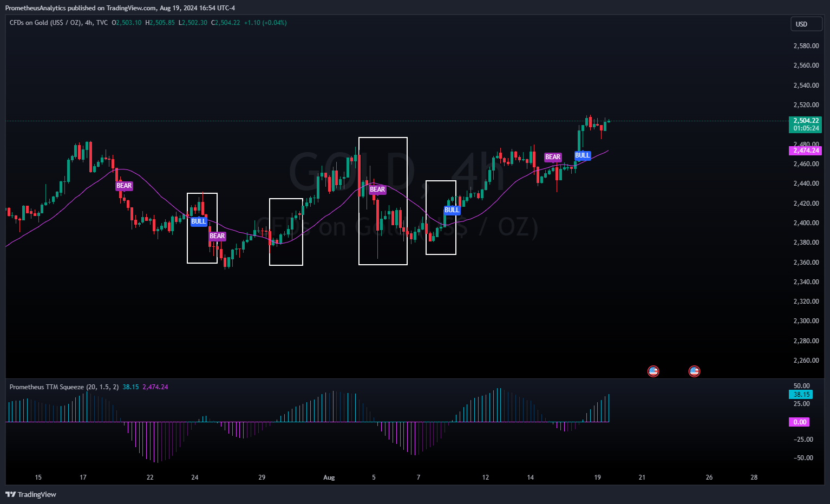Click the change value +1.10 (+0.04%)
Viewport: 830px width, 504px height.
point(265,23)
